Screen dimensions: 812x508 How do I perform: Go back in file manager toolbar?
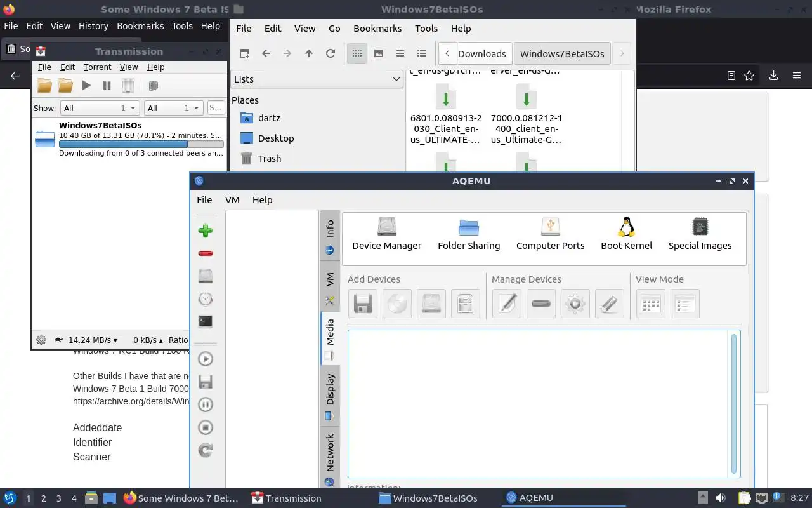coord(266,53)
